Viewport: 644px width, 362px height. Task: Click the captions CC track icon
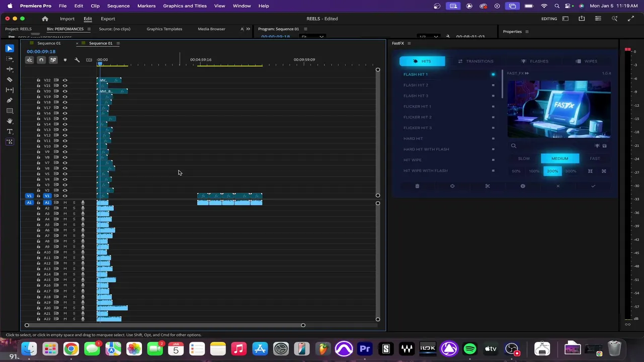tap(89, 60)
